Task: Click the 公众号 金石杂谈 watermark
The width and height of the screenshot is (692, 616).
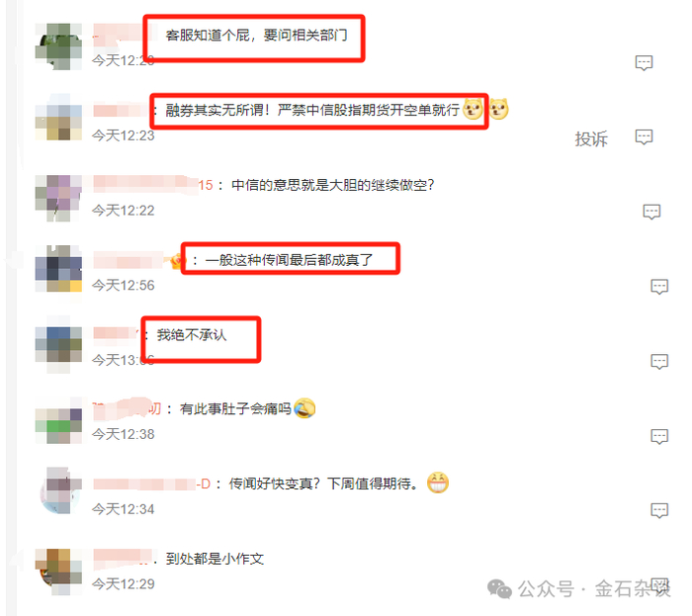Action: coord(579,589)
